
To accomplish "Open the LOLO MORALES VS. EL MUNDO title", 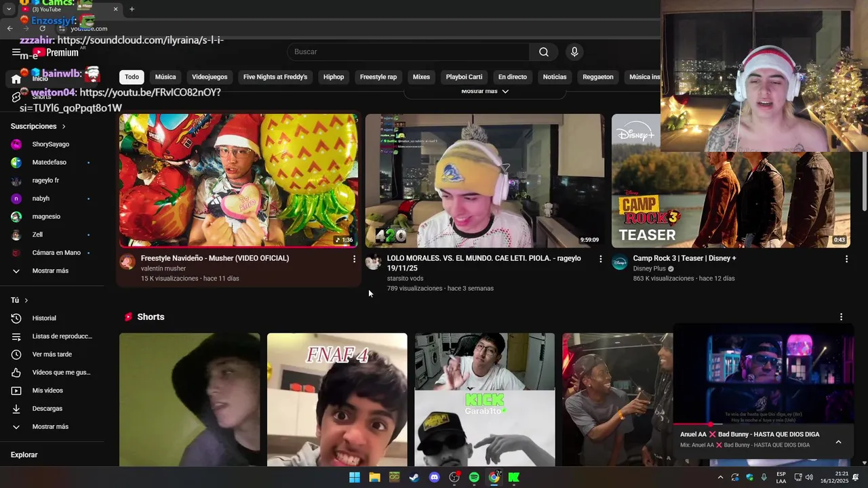I will pos(484,263).
